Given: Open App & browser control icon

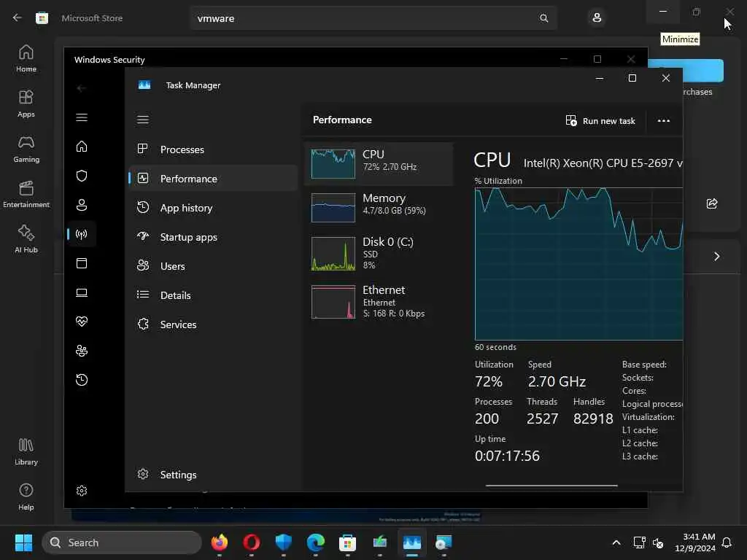Looking at the screenshot, I should coord(82,262).
